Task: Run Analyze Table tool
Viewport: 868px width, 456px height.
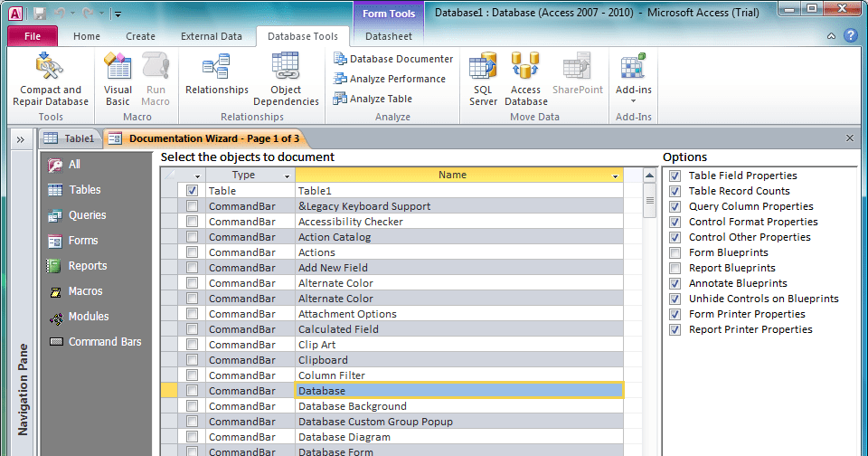Action: [x=373, y=99]
